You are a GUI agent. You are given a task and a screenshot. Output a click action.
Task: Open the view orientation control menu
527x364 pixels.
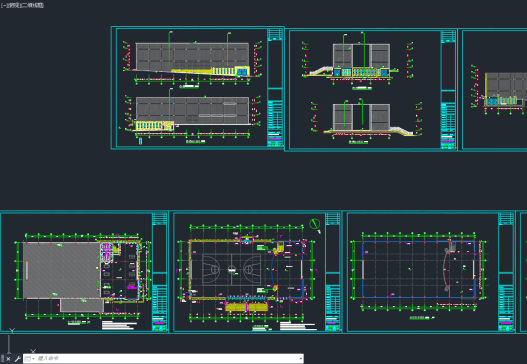(14, 5)
